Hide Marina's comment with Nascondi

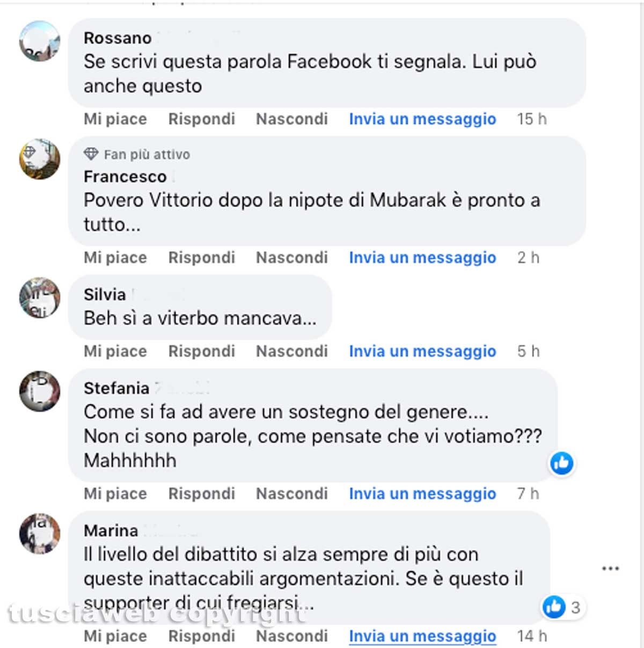pyautogui.click(x=292, y=636)
